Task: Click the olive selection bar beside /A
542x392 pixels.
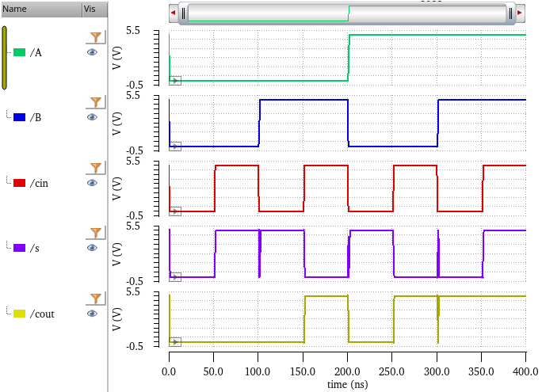Action: coord(4,58)
